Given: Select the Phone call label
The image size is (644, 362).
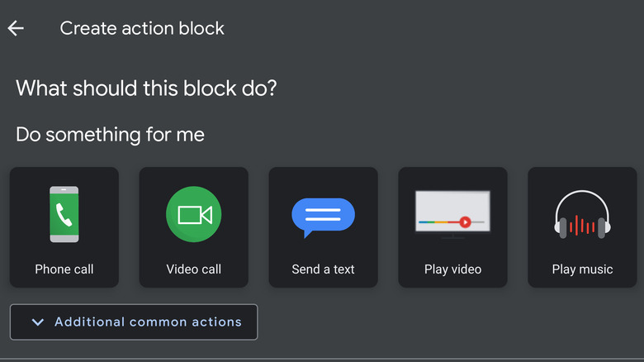Looking at the screenshot, I should tap(64, 269).
